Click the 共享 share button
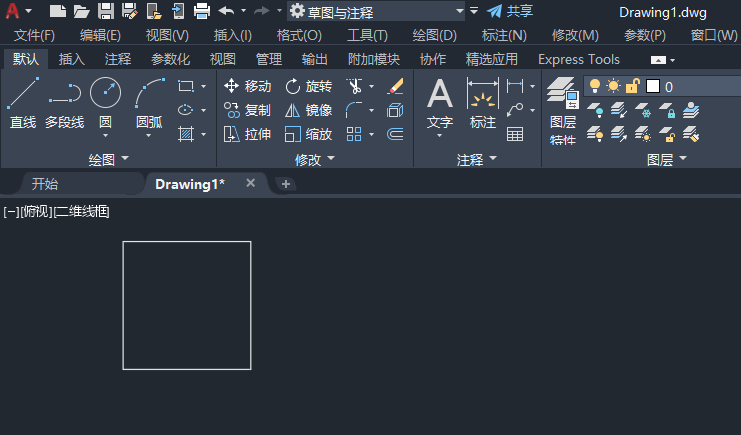The height and width of the screenshot is (435, 741). click(x=510, y=11)
